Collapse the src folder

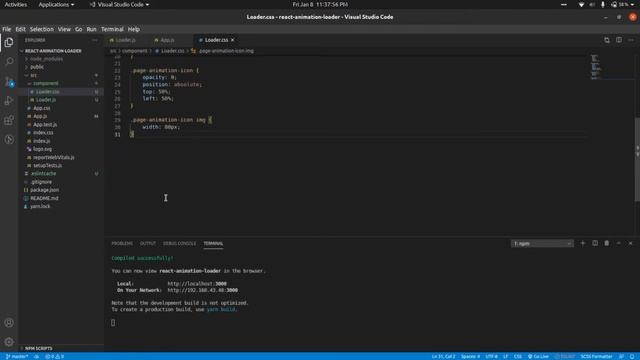[x=33, y=75]
